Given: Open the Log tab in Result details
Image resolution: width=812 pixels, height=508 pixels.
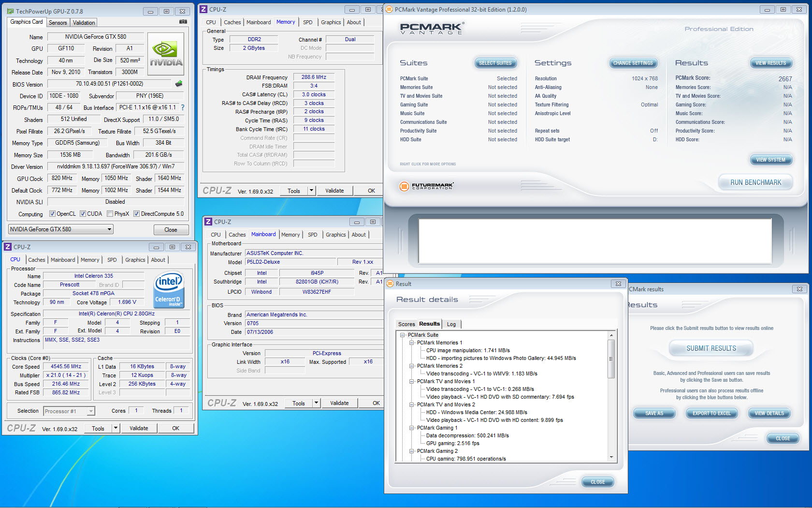Looking at the screenshot, I should (451, 324).
